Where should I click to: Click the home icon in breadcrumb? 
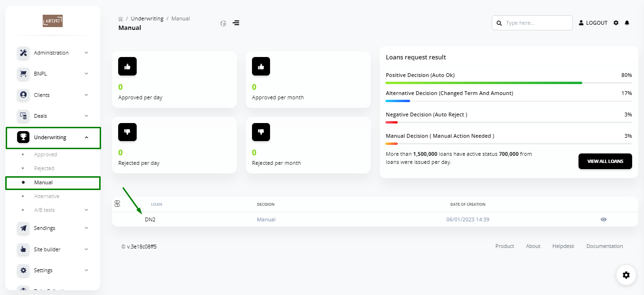121,19
